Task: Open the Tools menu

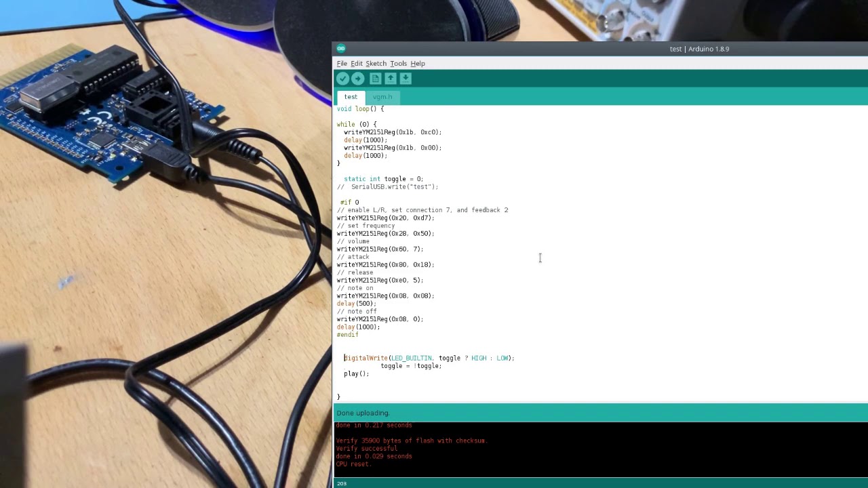Action: (x=398, y=64)
